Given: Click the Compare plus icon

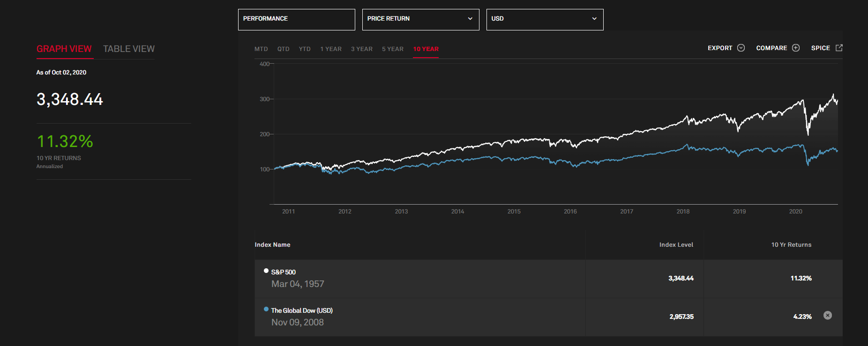Looking at the screenshot, I should click(x=796, y=48).
